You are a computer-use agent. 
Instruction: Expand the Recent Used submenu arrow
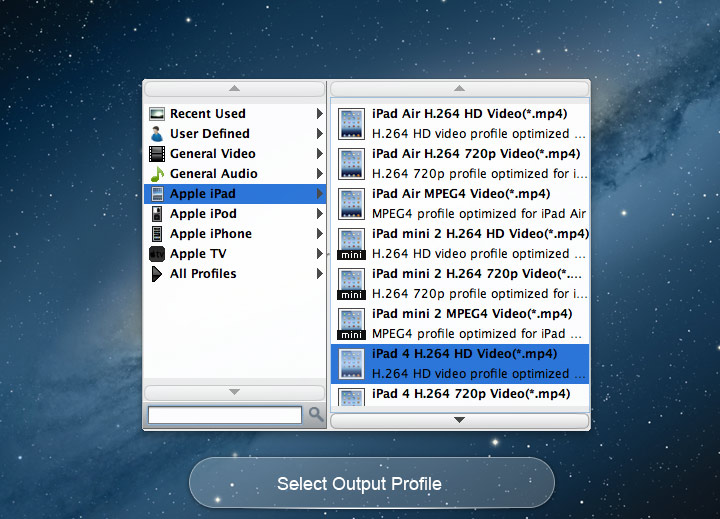pos(320,114)
